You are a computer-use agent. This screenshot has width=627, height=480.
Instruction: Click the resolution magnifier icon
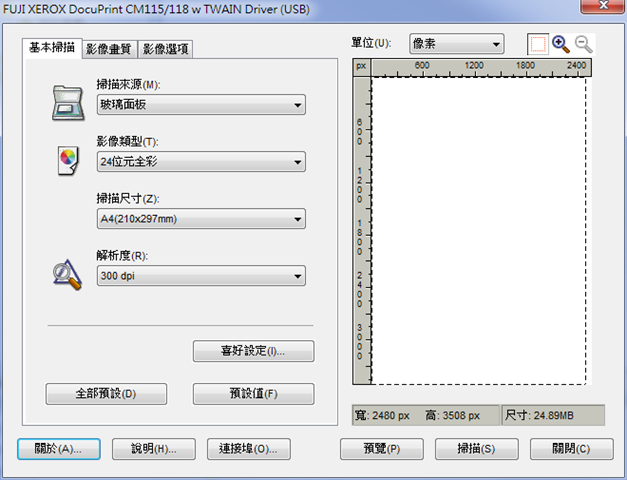pyautogui.click(x=67, y=274)
